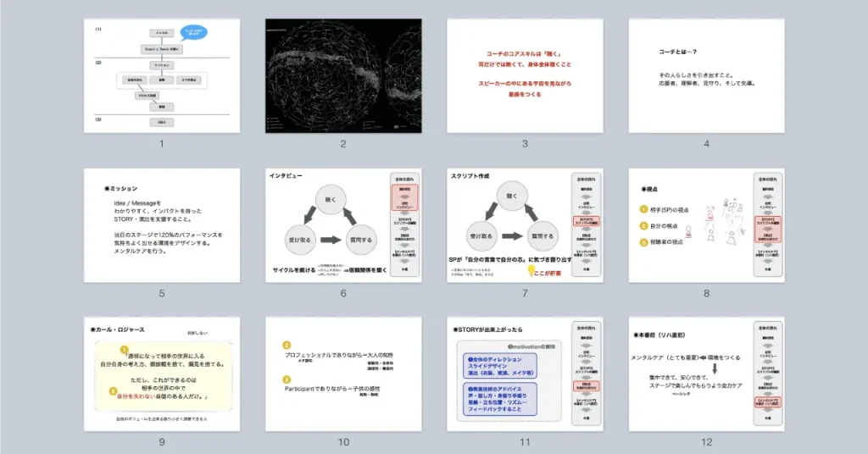Select slide 3 with red text
The image size is (868, 454).
525,76
